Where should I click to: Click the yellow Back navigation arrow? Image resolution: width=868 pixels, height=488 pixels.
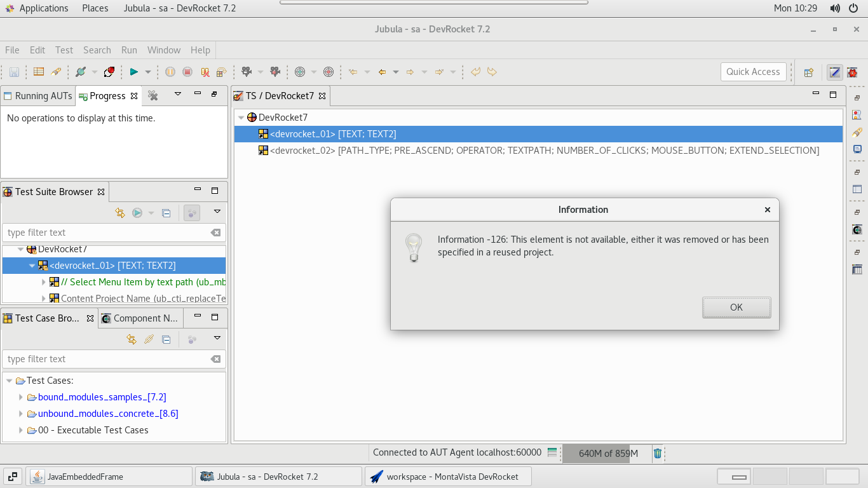pos(382,72)
